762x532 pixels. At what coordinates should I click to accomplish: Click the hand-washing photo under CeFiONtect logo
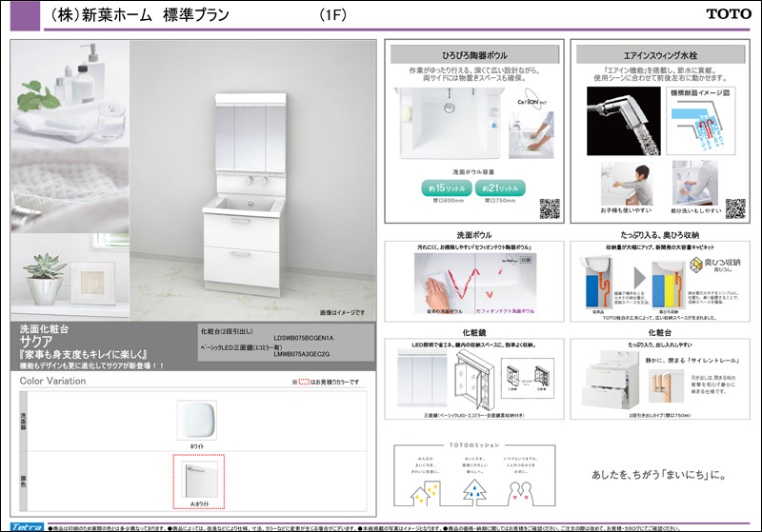(x=531, y=135)
